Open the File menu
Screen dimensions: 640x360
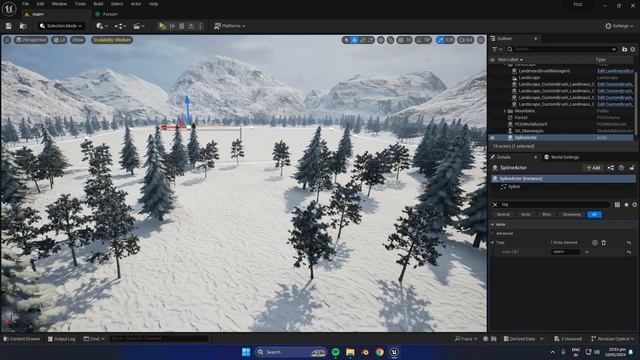[x=25, y=4]
